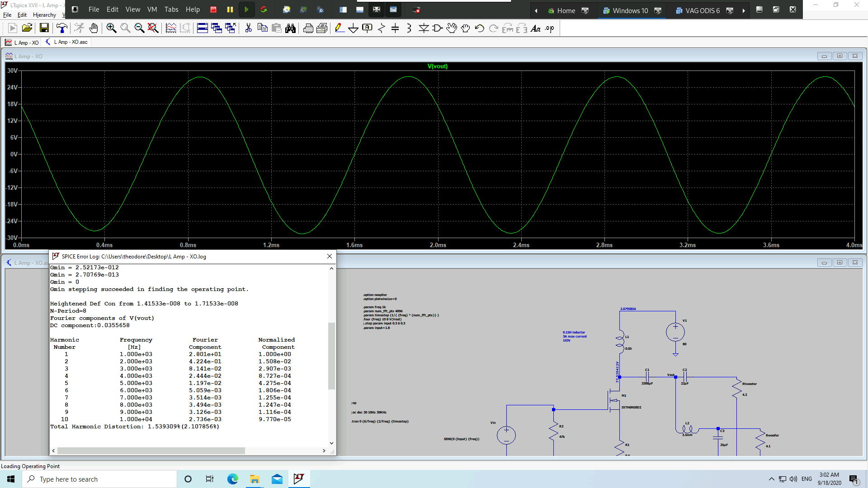This screenshot has width=868, height=488.
Task: Open the View menu in the VMware bar
Action: (132, 9)
